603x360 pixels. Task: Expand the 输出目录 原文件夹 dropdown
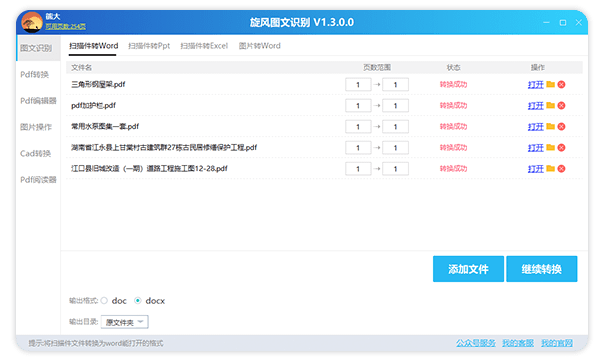(125, 322)
